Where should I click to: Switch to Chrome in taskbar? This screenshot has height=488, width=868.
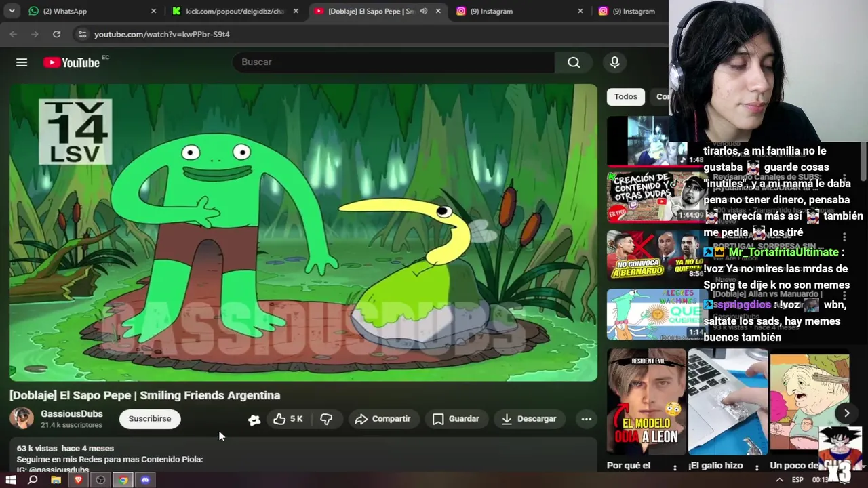pyautogui.click(x=123, y=480)
